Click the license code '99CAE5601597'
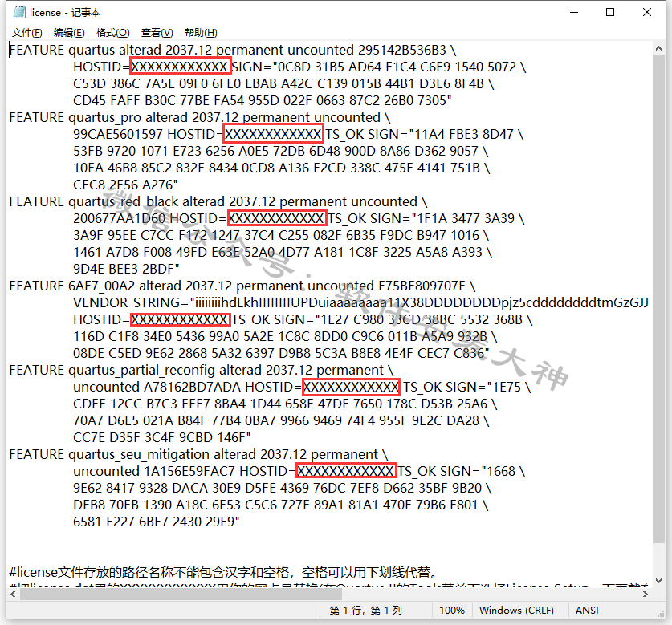 [118, 134]
